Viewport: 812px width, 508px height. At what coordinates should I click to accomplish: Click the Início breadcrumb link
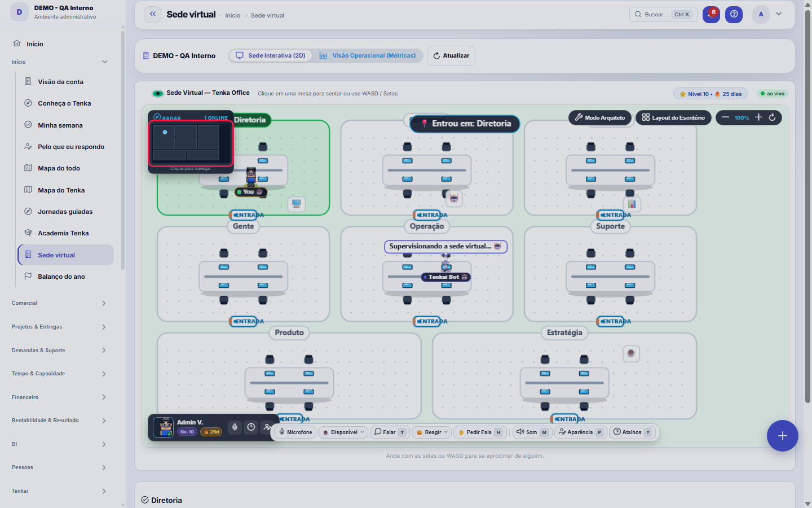pos(232,15)
